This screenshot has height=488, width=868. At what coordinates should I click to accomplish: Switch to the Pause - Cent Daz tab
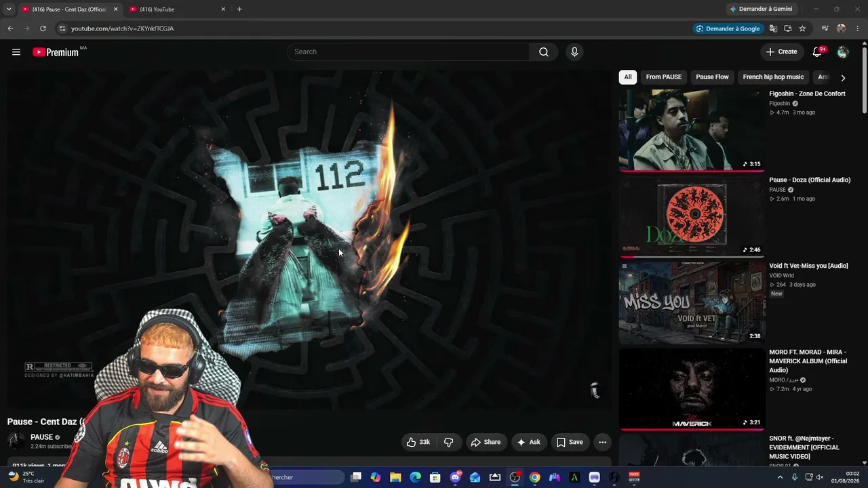[x=68, y=9]
